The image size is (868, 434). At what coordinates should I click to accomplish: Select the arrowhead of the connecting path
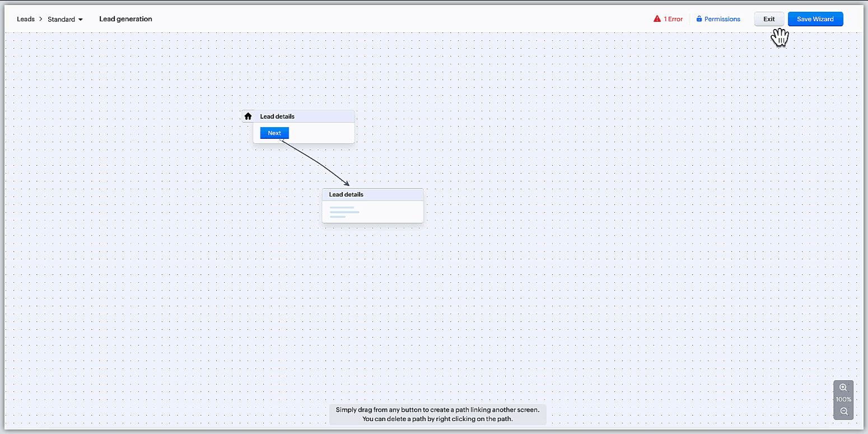click(x=347, y=183)
